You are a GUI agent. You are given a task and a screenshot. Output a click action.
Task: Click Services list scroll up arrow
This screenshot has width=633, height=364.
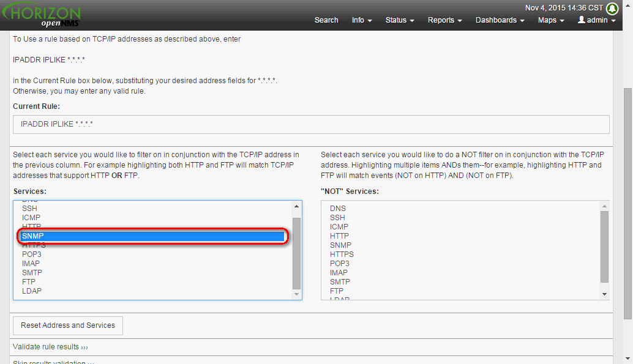coord(296,206)
